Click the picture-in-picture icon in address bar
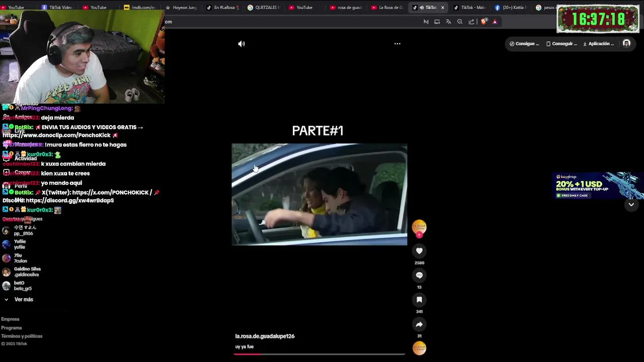This screenshot has width=644, height=362. (x=437, y=22)
